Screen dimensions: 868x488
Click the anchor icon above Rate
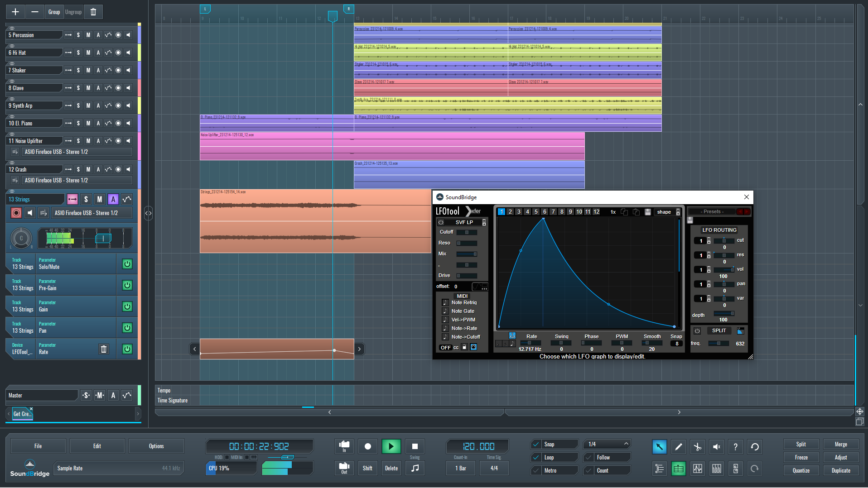512,335
